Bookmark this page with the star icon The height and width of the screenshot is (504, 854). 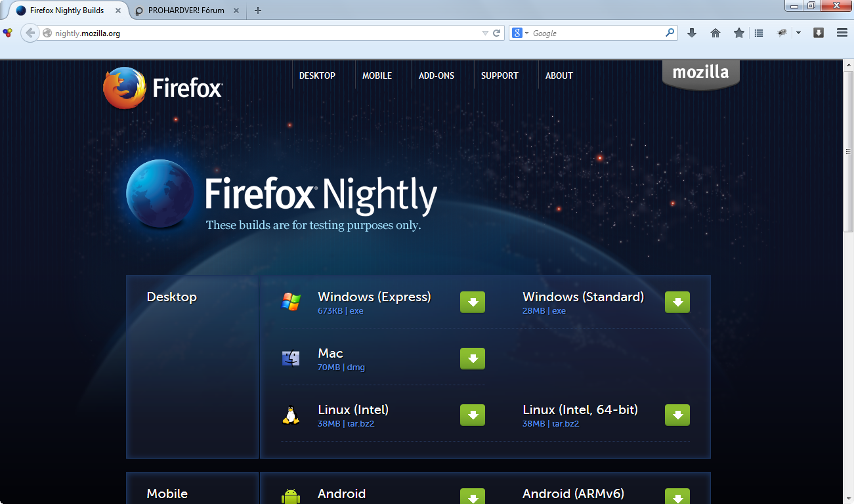pyautogui.click(x=739, y=33)
